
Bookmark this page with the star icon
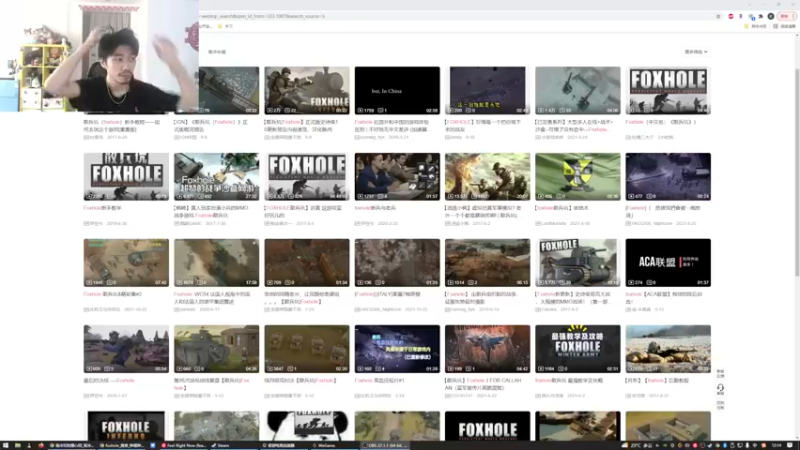(x=718, y=16)
